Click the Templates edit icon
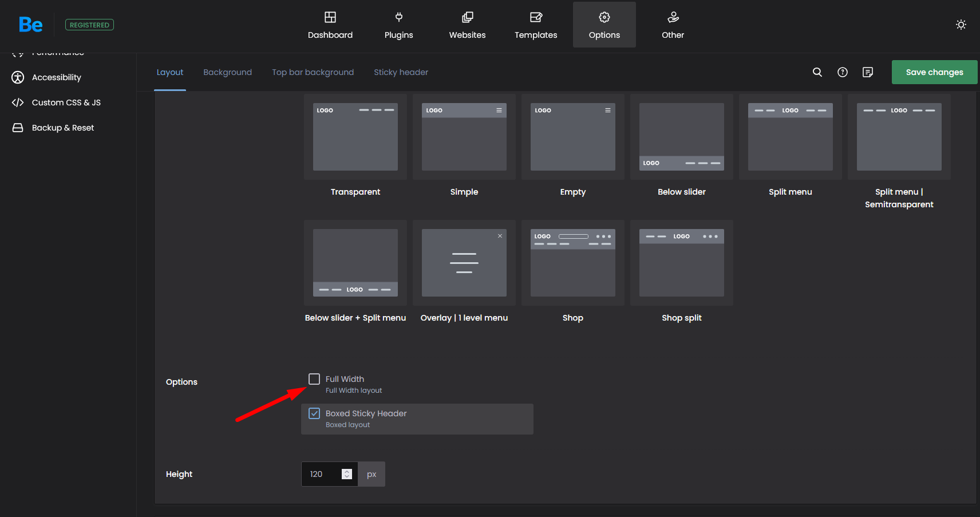The height and width of the screenshot is (517, 980). [536, 17]
